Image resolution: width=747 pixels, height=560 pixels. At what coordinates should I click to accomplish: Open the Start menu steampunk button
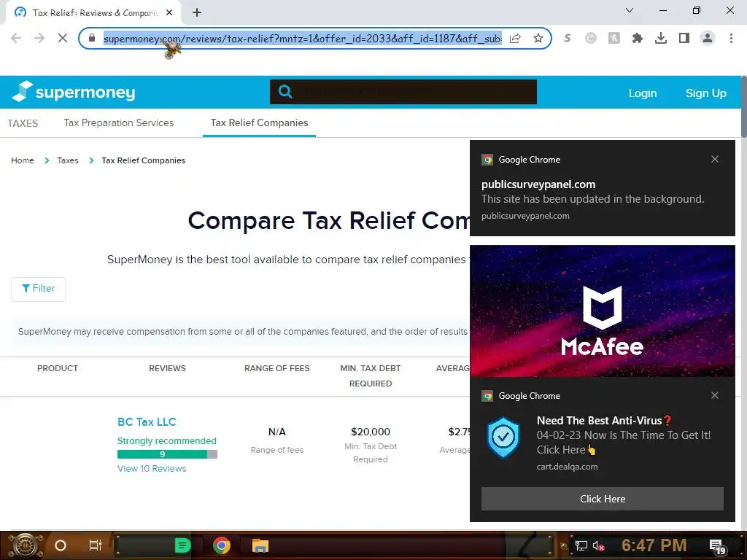click(x=24, y=545)
